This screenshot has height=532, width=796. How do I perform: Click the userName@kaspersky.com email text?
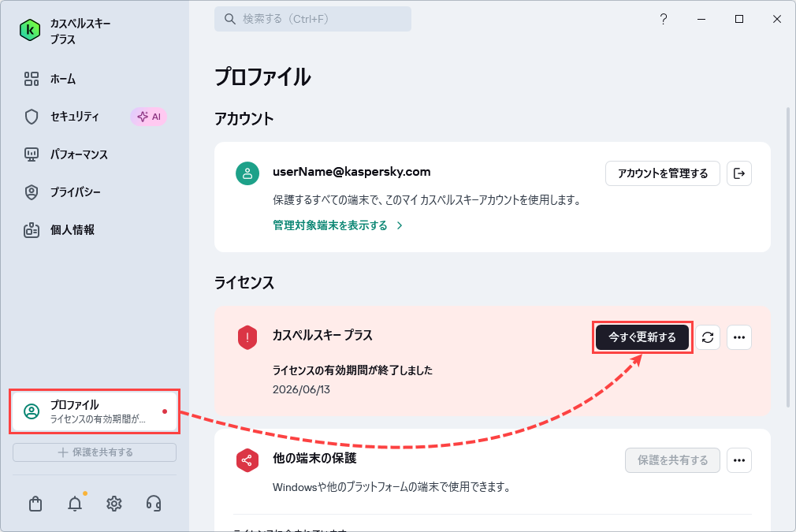[x=352, y=172]
